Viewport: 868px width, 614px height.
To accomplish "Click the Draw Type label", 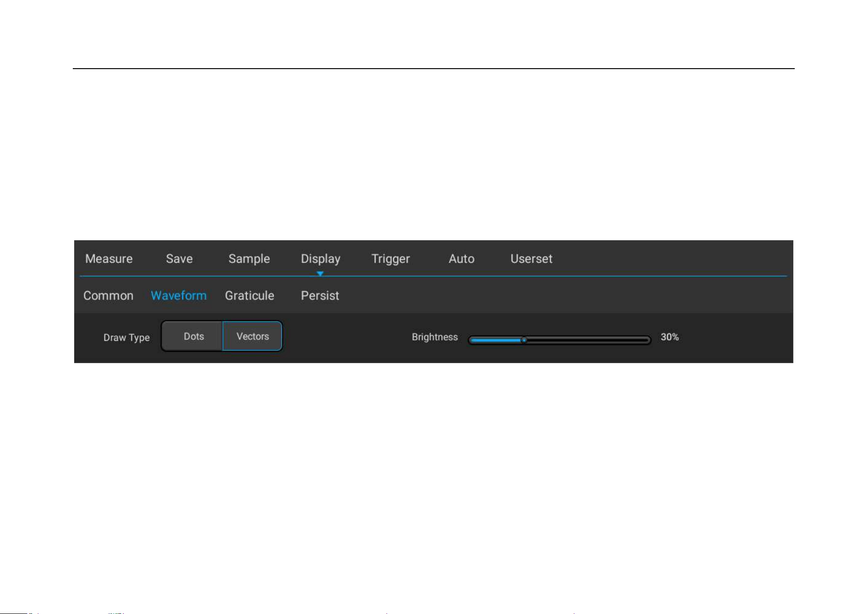I will 127,338.
